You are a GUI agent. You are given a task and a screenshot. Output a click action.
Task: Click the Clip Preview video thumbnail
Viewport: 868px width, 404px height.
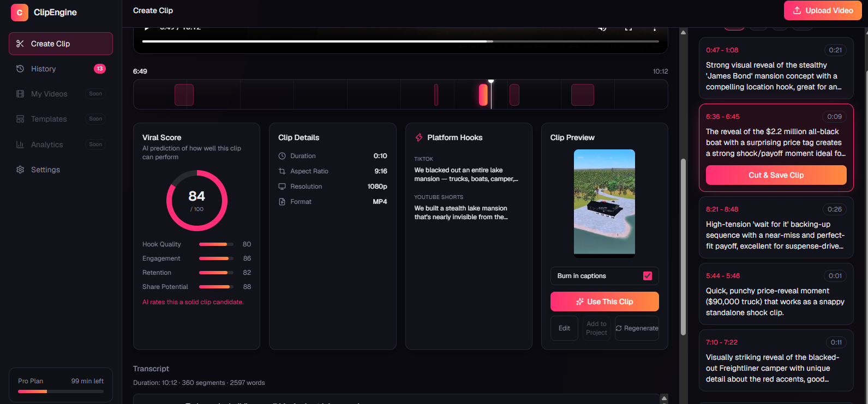[x=604, y=202]
